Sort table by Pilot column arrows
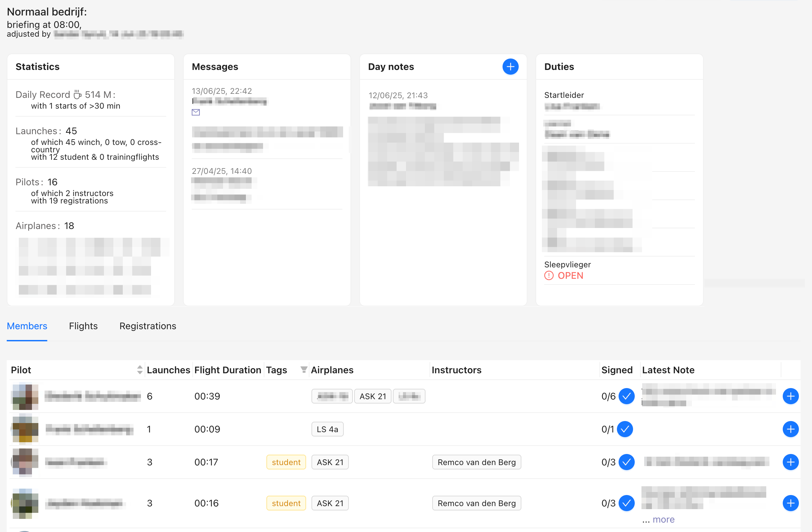 point(140,370)
